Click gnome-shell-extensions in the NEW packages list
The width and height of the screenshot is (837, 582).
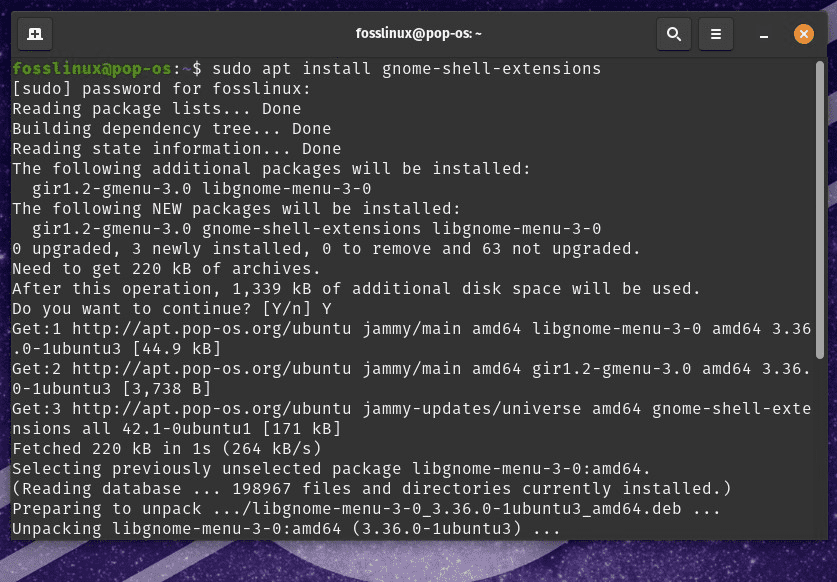coord(311,229)
